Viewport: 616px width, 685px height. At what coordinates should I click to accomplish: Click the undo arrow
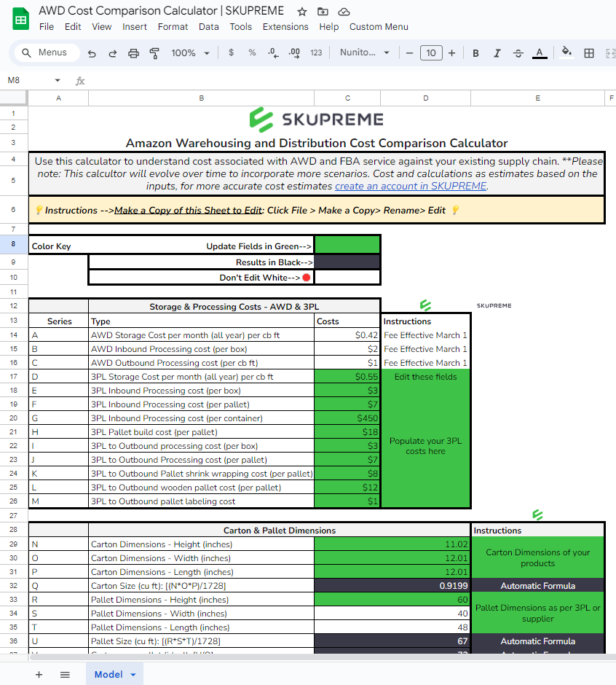(x=92, y=53)
